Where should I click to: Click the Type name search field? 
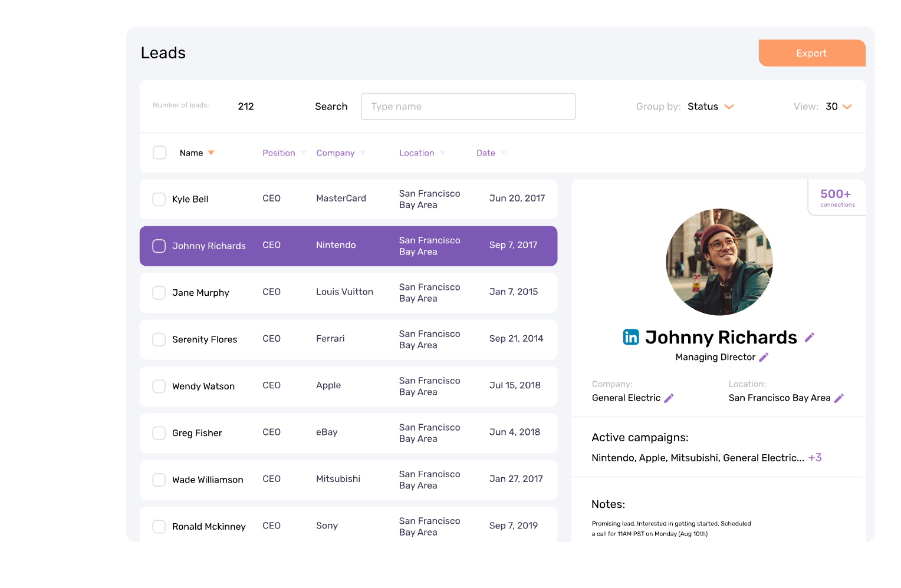click(468, 107)
